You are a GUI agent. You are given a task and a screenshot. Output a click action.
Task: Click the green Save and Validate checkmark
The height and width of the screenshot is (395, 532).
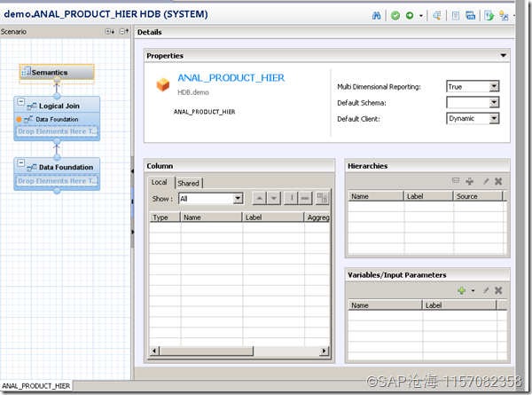395,16
